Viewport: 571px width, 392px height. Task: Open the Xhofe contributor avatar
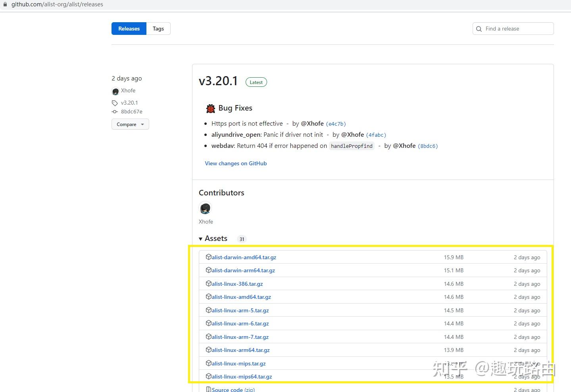[x=206, y=208]
